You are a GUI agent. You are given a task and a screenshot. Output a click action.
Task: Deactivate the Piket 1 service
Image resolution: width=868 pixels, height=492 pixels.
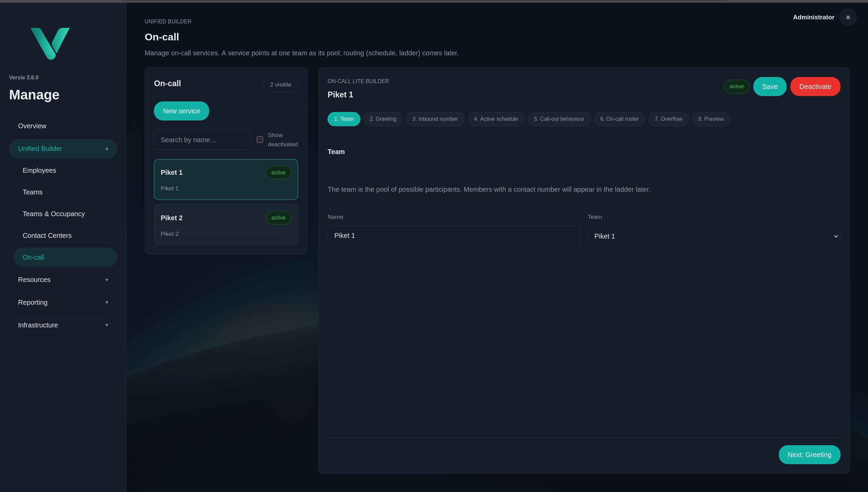(815, 87)
